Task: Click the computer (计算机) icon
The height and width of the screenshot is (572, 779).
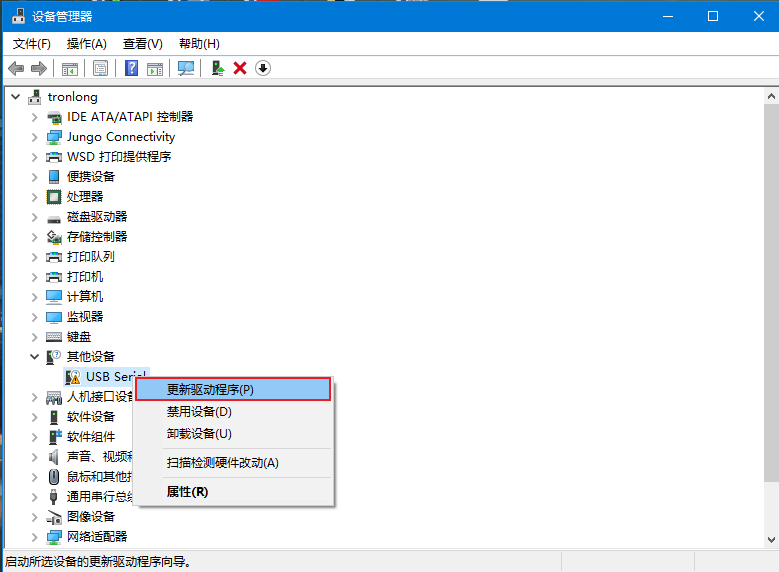Action: pyautogui.click(x=54, y=297)
